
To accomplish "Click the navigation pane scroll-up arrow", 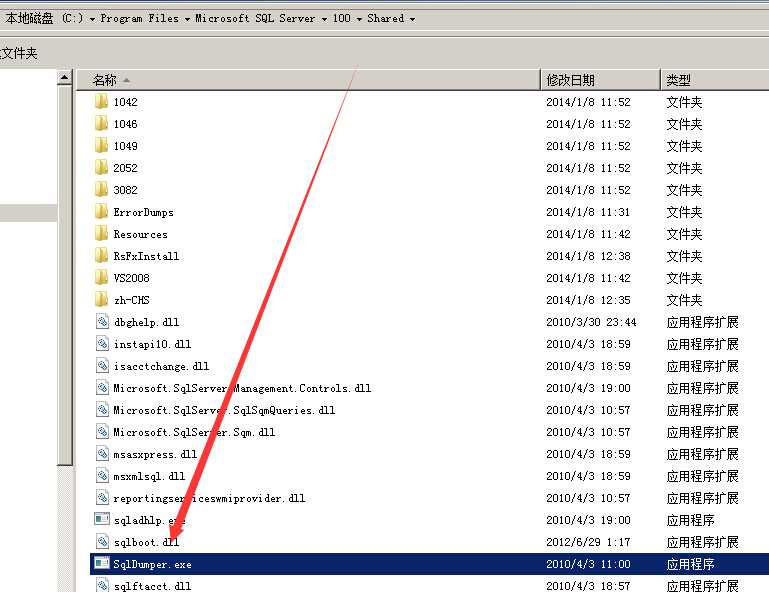I will (65, 77).
